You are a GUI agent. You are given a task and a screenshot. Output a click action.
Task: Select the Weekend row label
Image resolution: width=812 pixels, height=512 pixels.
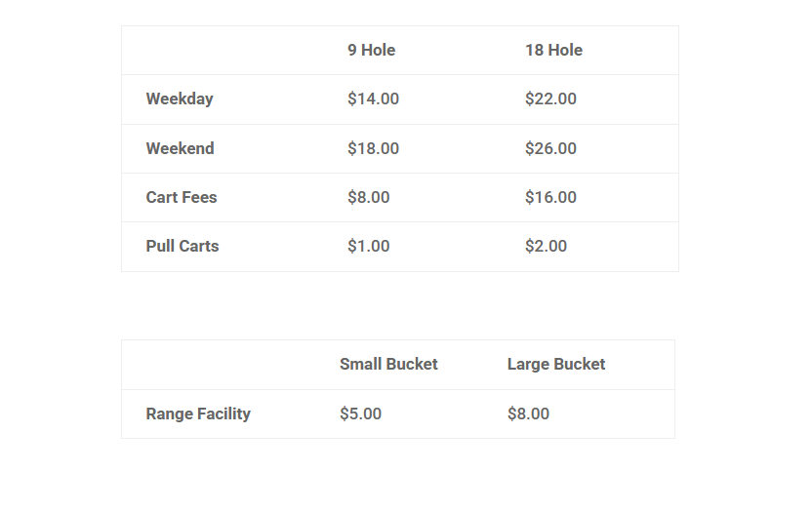(x=180, y=149)
